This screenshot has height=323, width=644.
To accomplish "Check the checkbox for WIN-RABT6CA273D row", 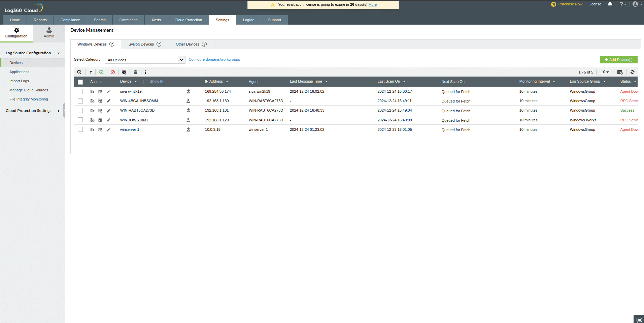I will pos(80,110).
